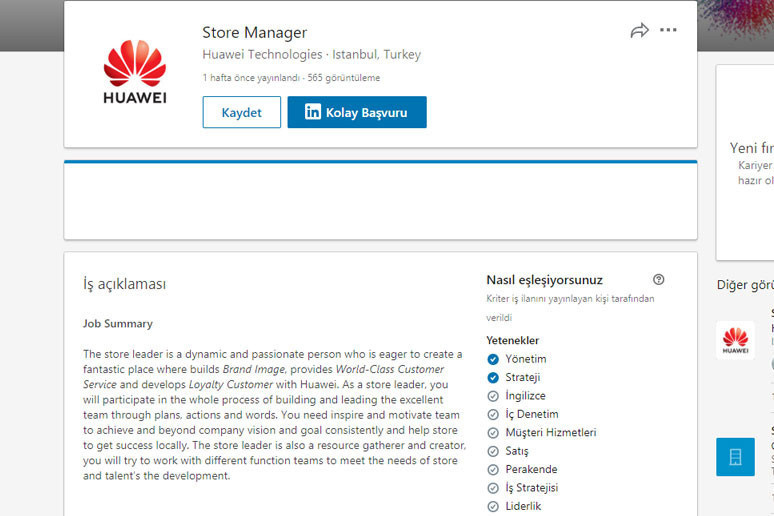Click the Yetenekler subheading
The image size is (774, 516).
coord(512,340)
